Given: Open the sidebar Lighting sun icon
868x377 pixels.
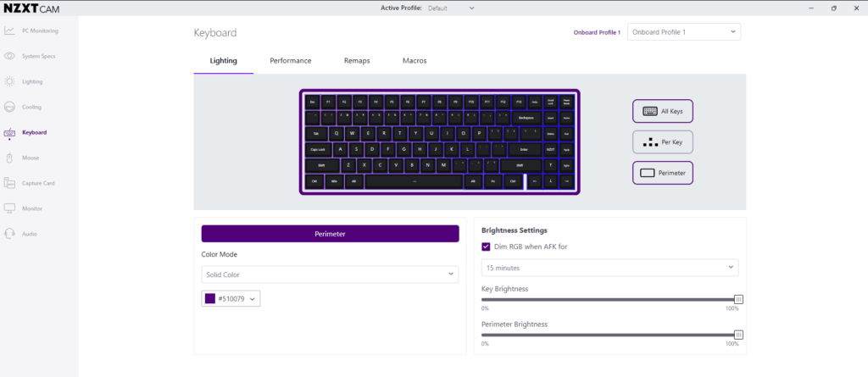Looking at the screenshot, I should [9, 82].
